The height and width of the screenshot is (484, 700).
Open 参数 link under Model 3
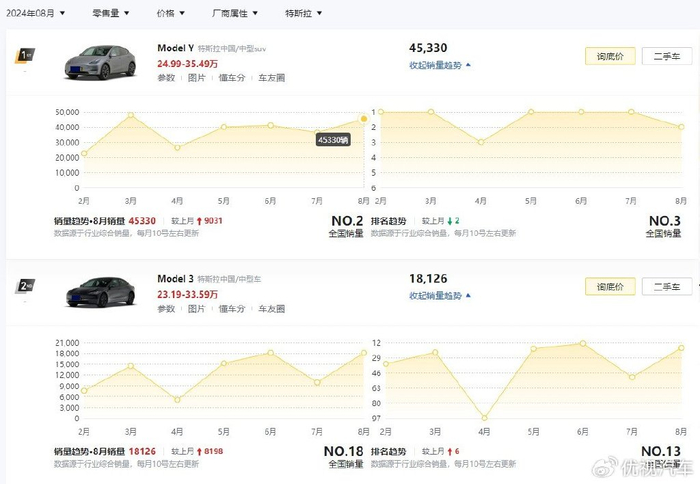pos(166,309)
